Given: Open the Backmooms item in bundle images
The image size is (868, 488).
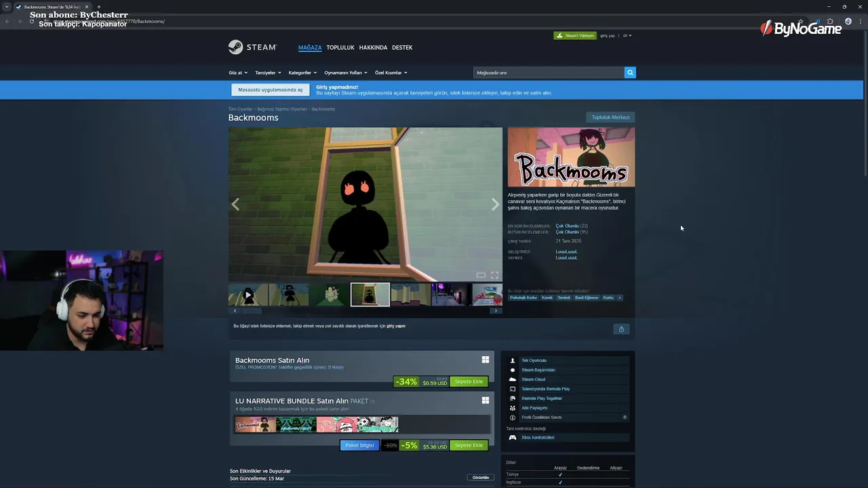Looking at the screenshot, I should [x=256, y=425].
